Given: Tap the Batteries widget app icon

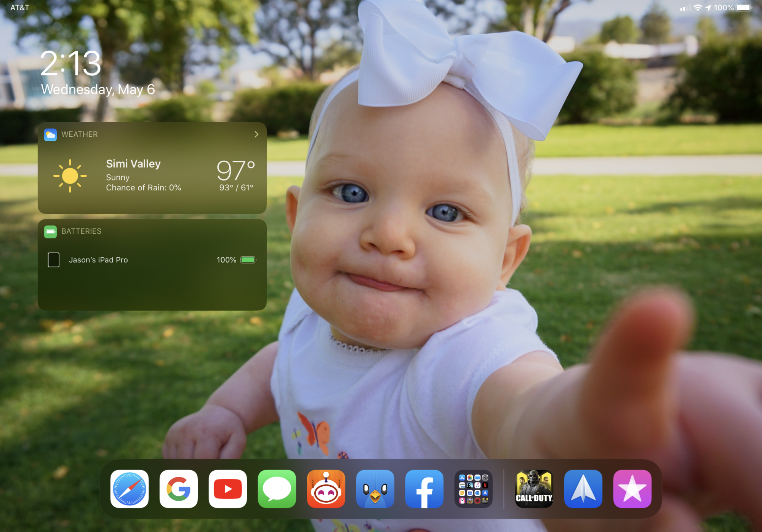Looking at the screenshot, I should click(50, 232).
